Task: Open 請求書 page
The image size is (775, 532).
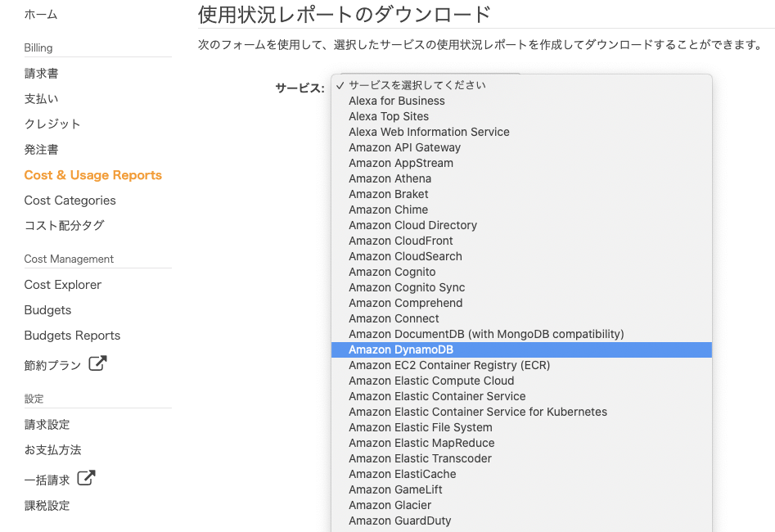Action: 42,73
